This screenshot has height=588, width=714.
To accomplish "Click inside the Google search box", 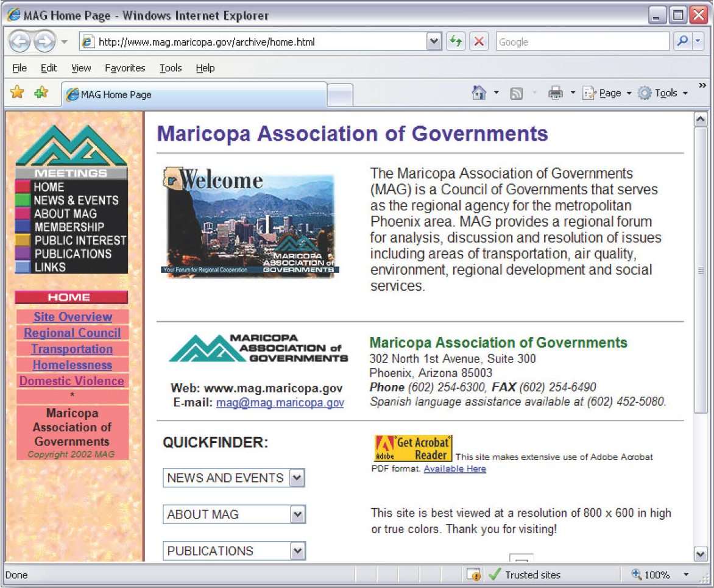I will tap(582, 42).
